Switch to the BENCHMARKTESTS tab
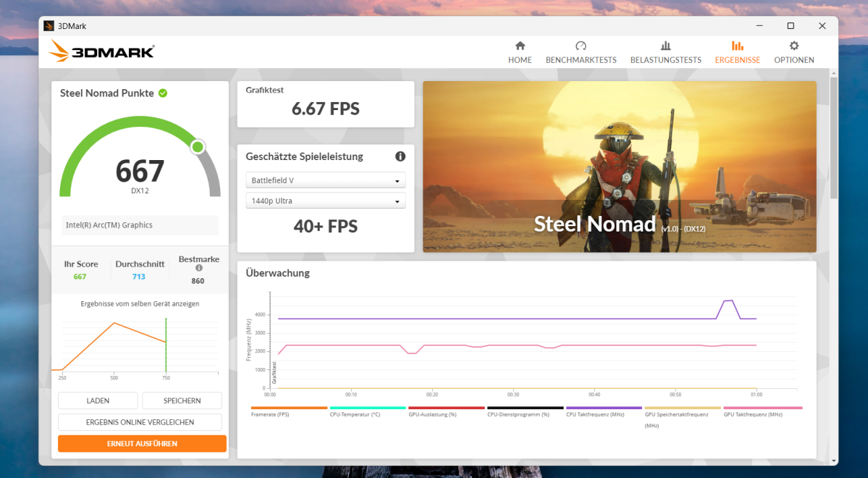868x478 pixels. [x=581, y=53]
